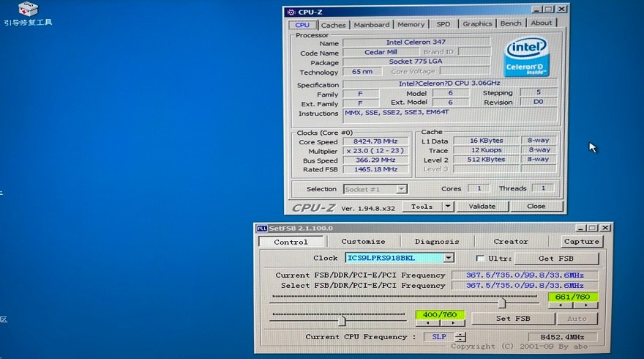
Task: Click the 8452.4MHz CPU frequency field
Action: 562,337
